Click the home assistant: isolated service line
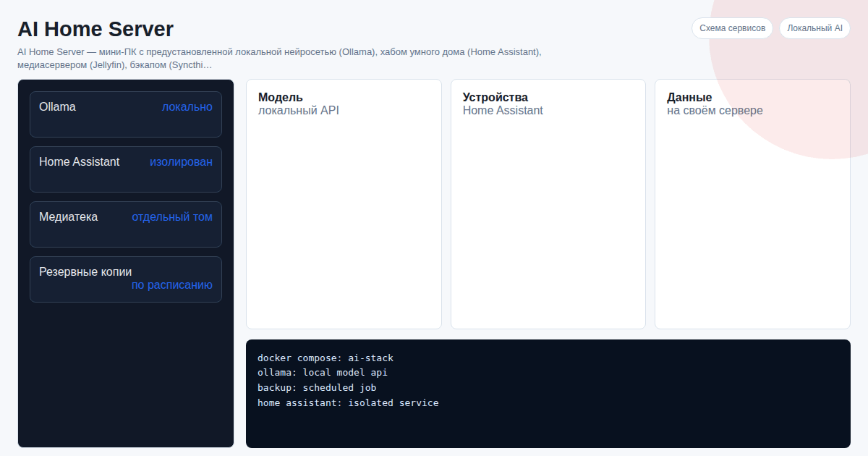The image size is (868, 456). (x=348, y=403)
